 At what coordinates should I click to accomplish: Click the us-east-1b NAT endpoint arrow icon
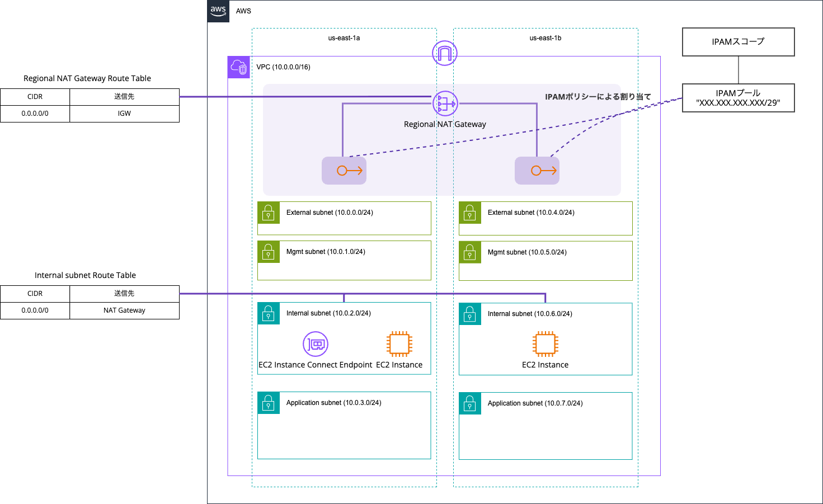coord(537,171)
